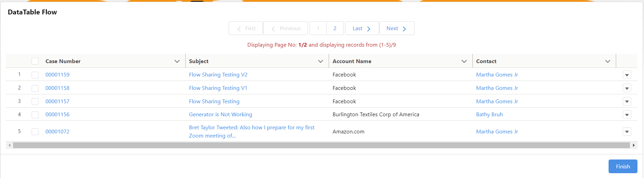Tick the checkbox for case 00001072
Viewport: 644px width, 178px height.
[35, 132]
